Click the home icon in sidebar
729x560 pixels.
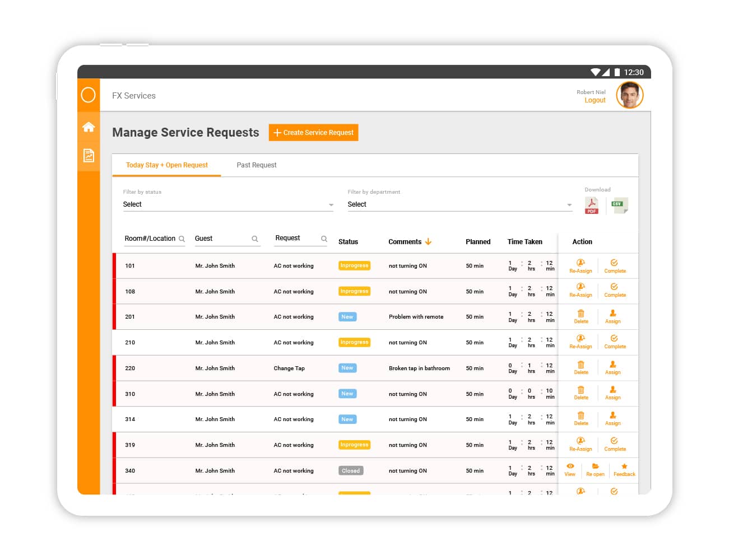[89, 127]
